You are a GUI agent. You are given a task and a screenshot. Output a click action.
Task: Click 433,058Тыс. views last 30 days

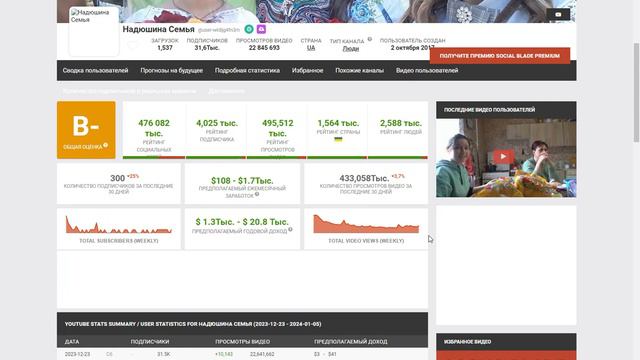(x=364, y=178)
